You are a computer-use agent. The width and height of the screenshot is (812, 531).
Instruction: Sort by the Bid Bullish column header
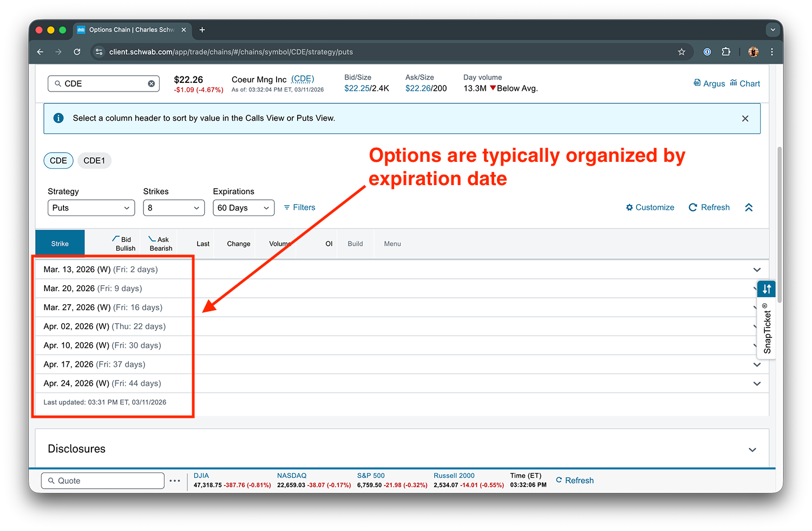(124, 244)
